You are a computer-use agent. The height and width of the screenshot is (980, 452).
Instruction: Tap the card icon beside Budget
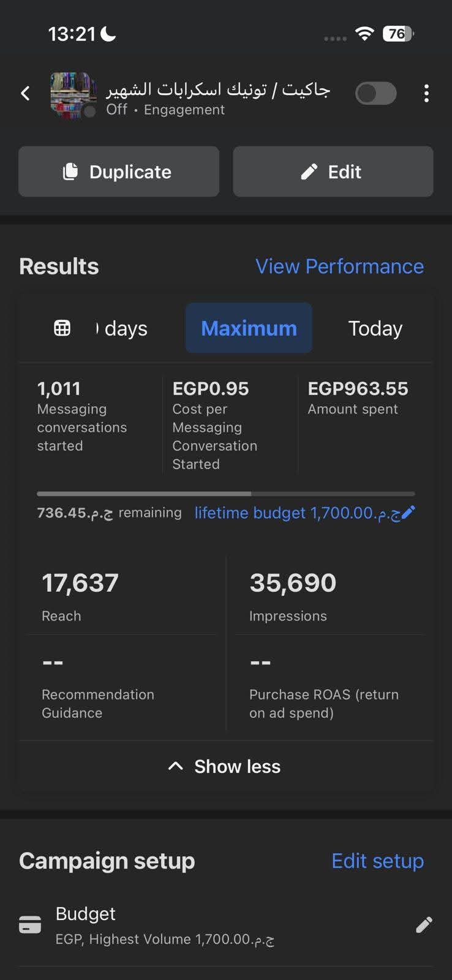[x=30, y=925]
